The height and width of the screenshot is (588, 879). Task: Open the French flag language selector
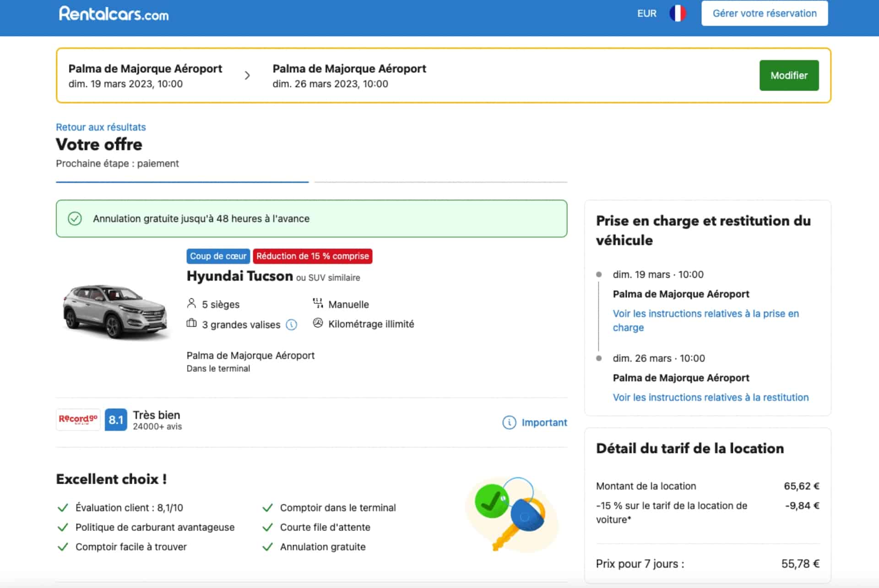678,13
